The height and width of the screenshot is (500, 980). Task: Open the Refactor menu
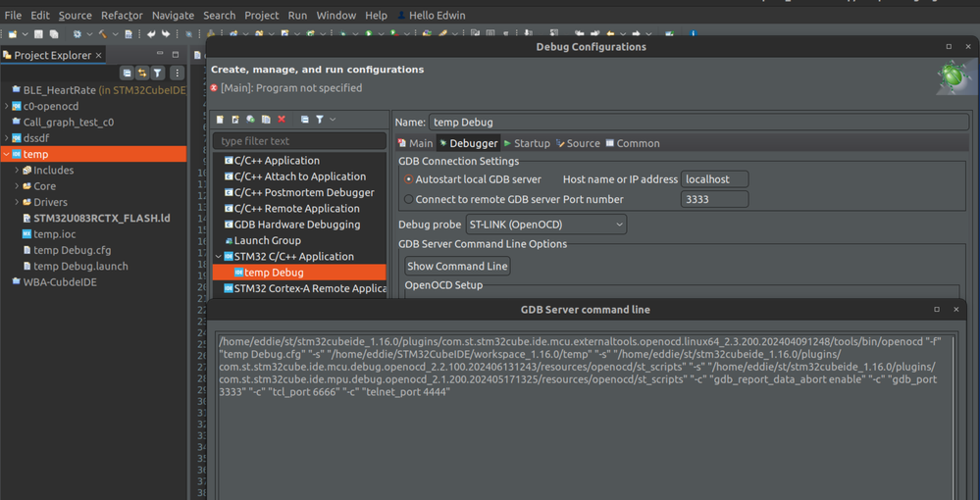[122, 16]
